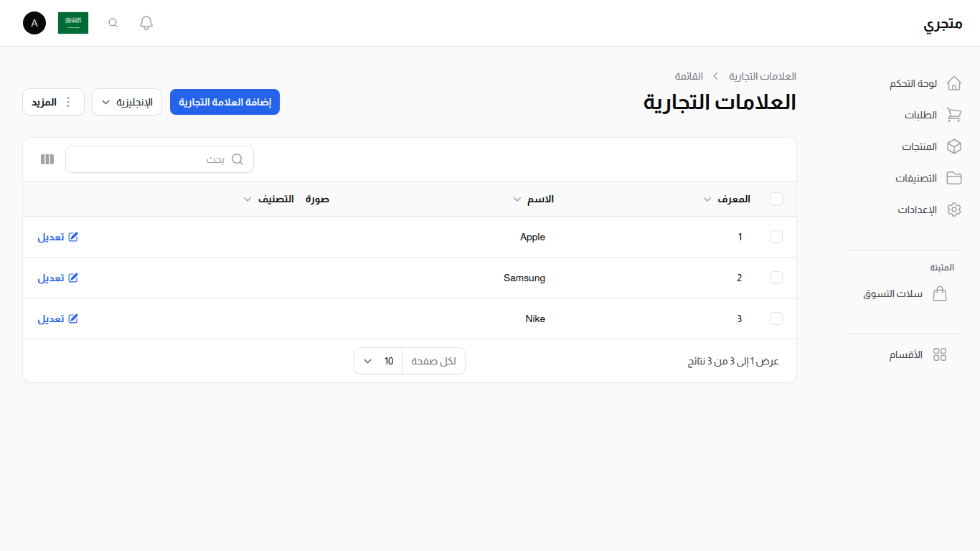
Task: Open the Settings (الإعدادات) gear icon
Action: tap(954, 209)
